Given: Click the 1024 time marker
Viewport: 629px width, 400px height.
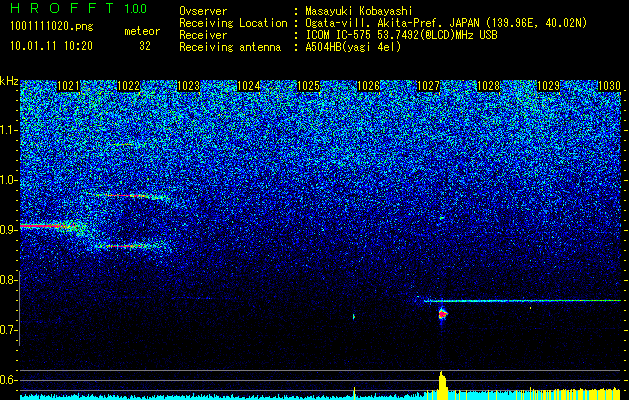Looking at the screenshot, I should point(249,86).
